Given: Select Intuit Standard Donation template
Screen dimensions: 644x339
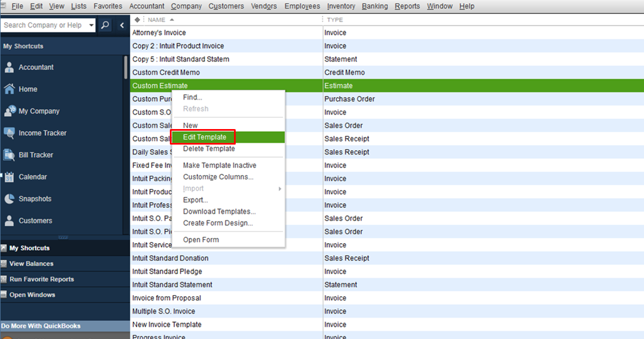Looking at the screenshot, I should click(387, 258).
